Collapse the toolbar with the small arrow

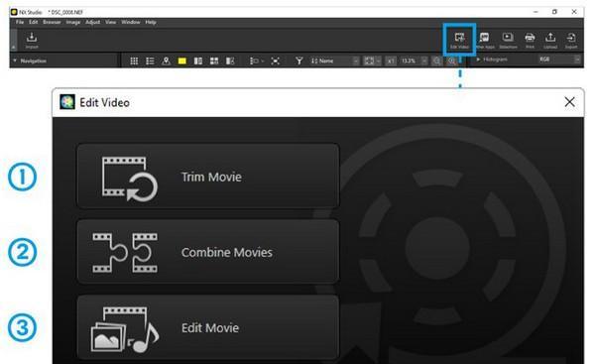[14, 47]
